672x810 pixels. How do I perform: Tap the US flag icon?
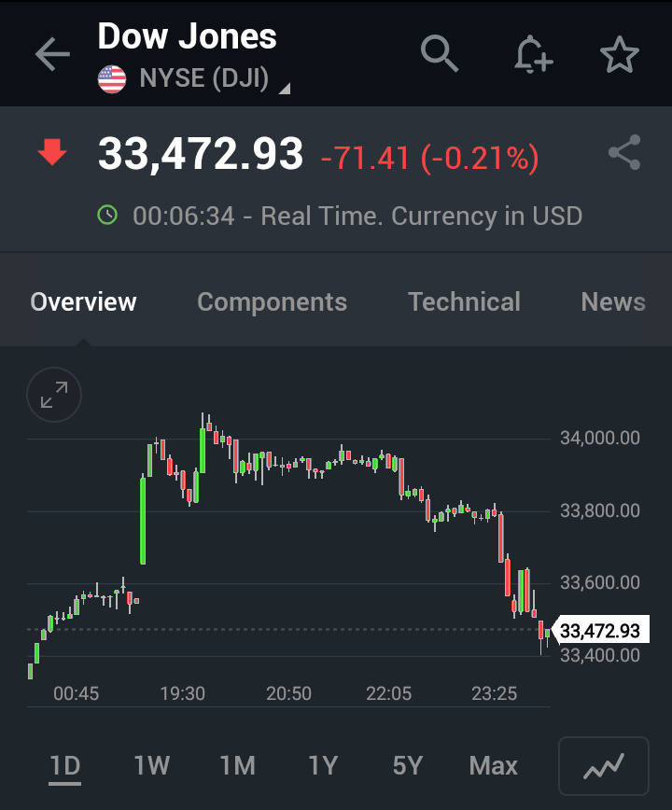(x=112, y=79)
